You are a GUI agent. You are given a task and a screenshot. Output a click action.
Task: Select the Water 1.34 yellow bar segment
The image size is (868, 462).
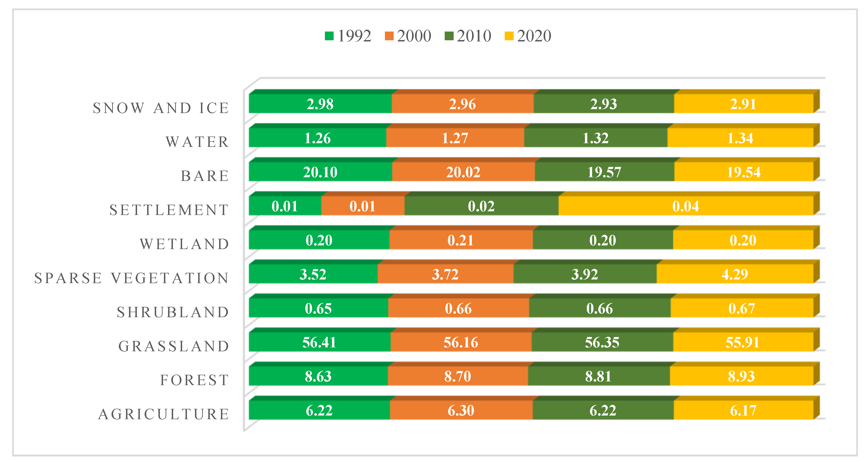click(x=740, y=138)
